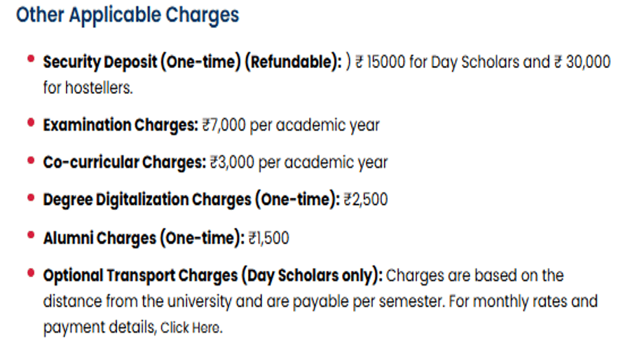Click the bullet beside Optional Transport Charges
Image resolution: width=644 pixels, height=341 pixels.
[x=30, y=272]
